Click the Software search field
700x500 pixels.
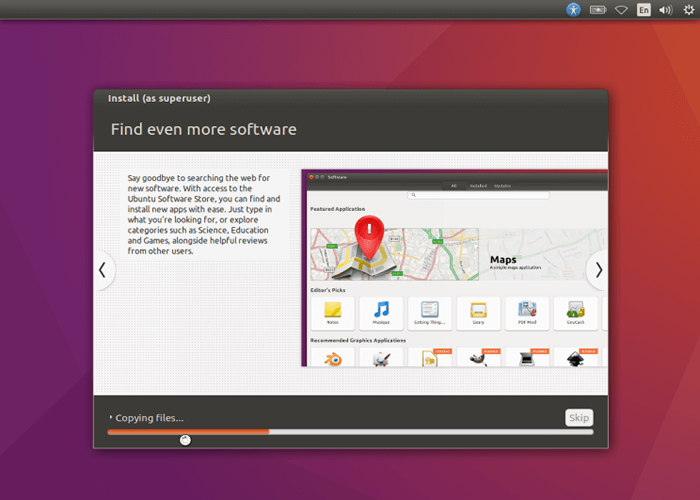[478, 195]
